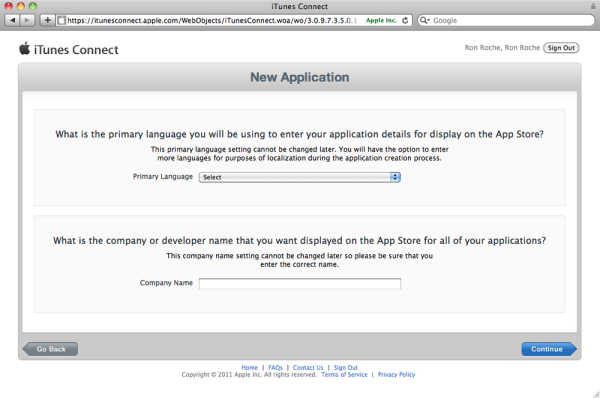Click the lock icon in the title bar
Screen dimensions: 600x398
coord(593,6)
